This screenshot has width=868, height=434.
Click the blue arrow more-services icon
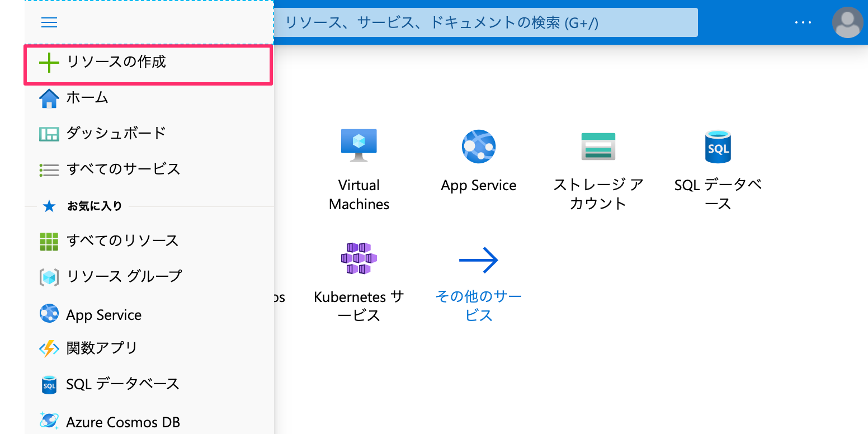479,260
